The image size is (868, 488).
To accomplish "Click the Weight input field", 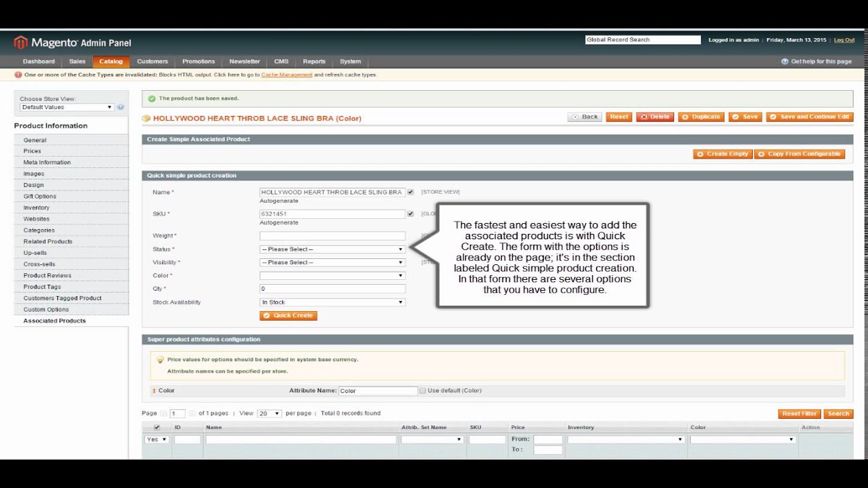I will point(332,236).
